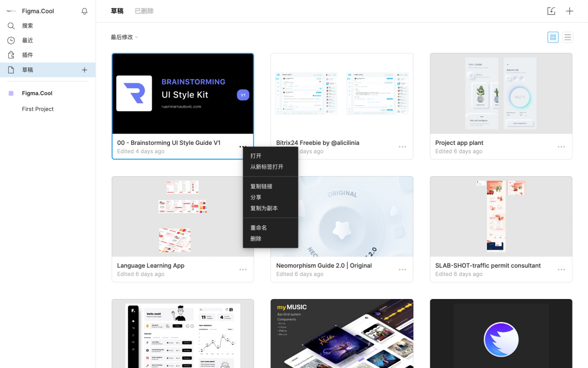Switch to the 已删除 tab

(144, 11)
